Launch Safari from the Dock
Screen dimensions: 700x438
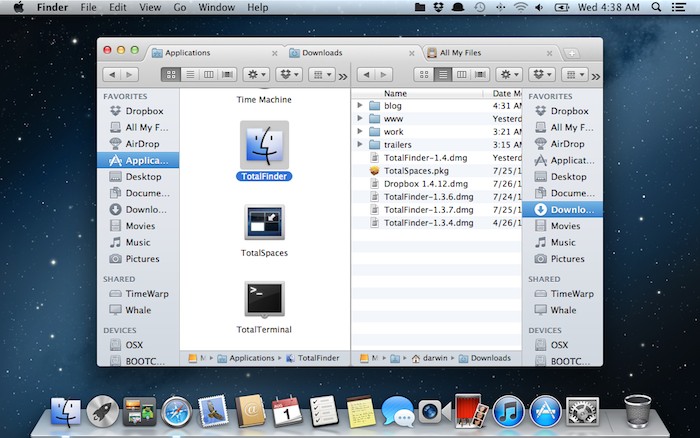tap(177, 410)
